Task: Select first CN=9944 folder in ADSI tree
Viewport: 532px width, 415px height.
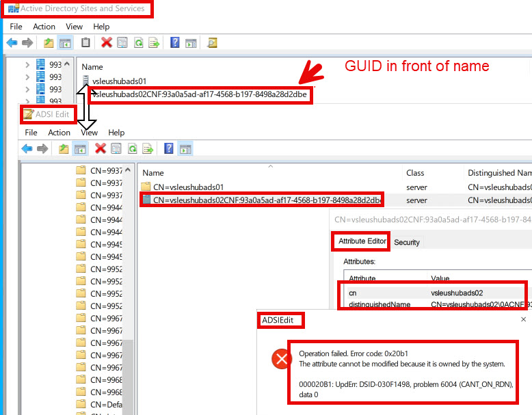Action: [99, 207]
